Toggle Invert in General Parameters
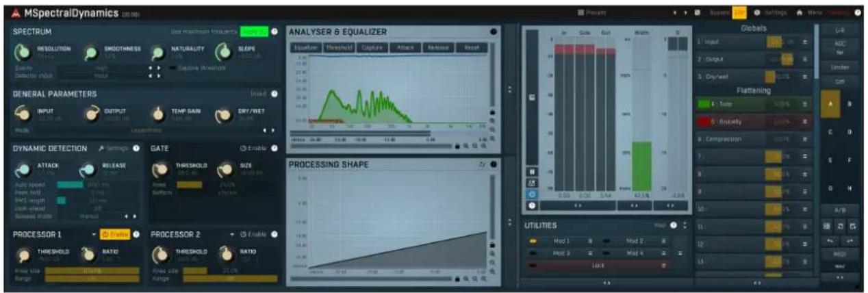 [258, 94]
